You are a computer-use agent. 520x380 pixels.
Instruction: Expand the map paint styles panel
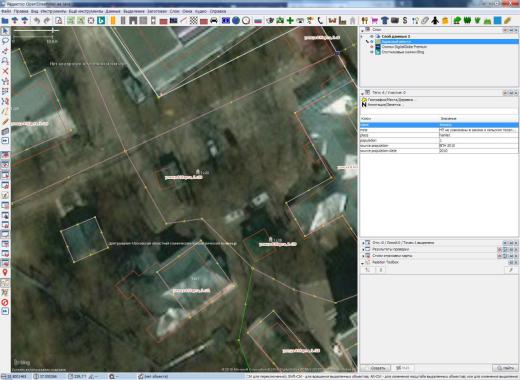pos(363,256)
